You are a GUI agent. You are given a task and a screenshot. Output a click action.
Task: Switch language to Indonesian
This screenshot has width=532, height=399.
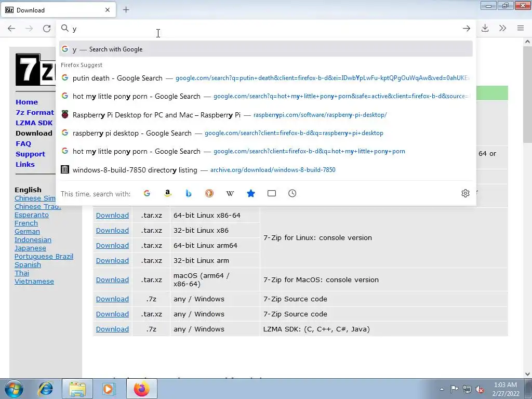pos(33,240)
